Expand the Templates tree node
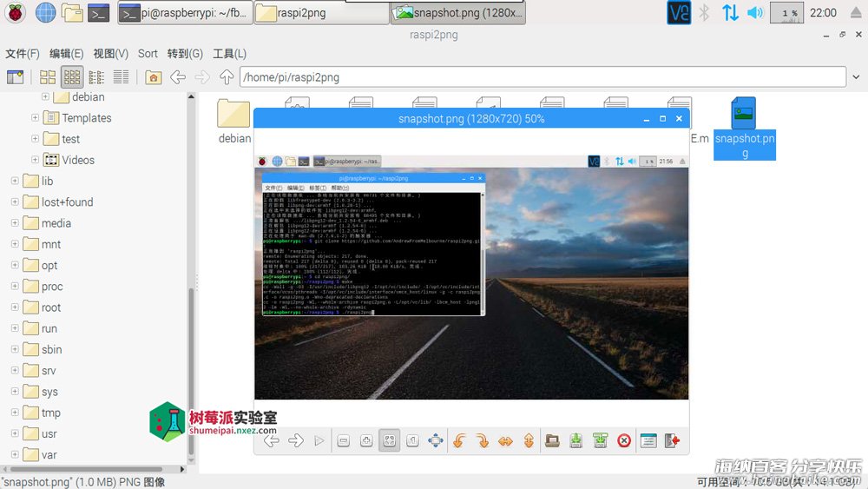The width and height of the screenshot is (868, 489). pyautogui.click(x=35, y=117)
